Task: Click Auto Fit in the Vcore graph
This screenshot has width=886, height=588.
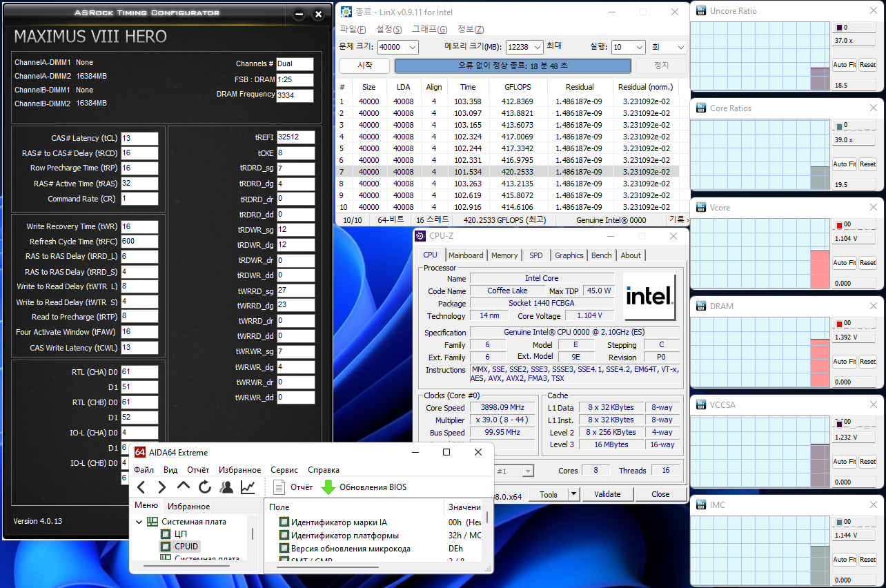Action: [844, 263]
